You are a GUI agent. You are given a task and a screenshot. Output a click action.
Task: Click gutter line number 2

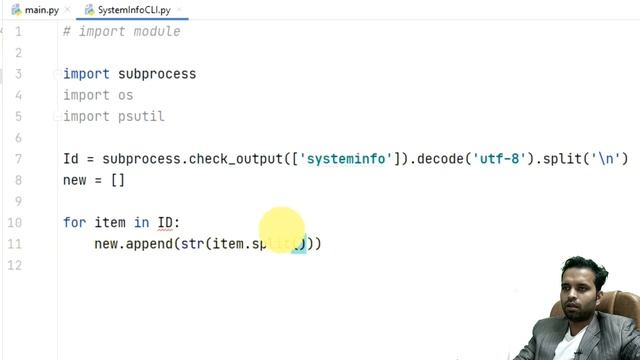click(x=18, y=53)
